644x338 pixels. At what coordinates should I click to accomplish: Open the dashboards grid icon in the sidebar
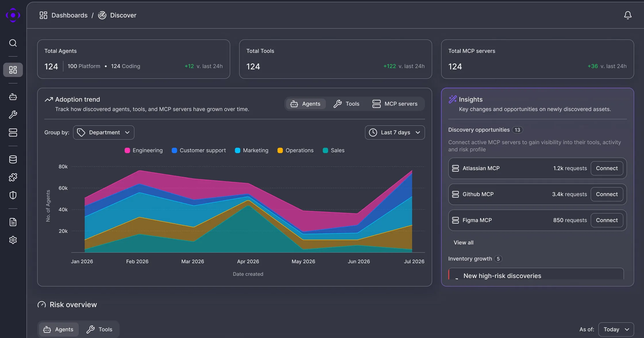(13, 70)
